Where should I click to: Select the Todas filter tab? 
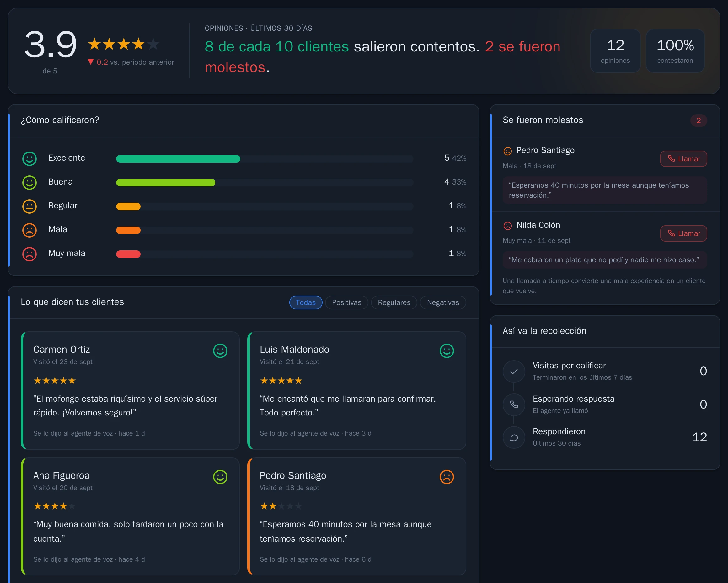point(306,302)
